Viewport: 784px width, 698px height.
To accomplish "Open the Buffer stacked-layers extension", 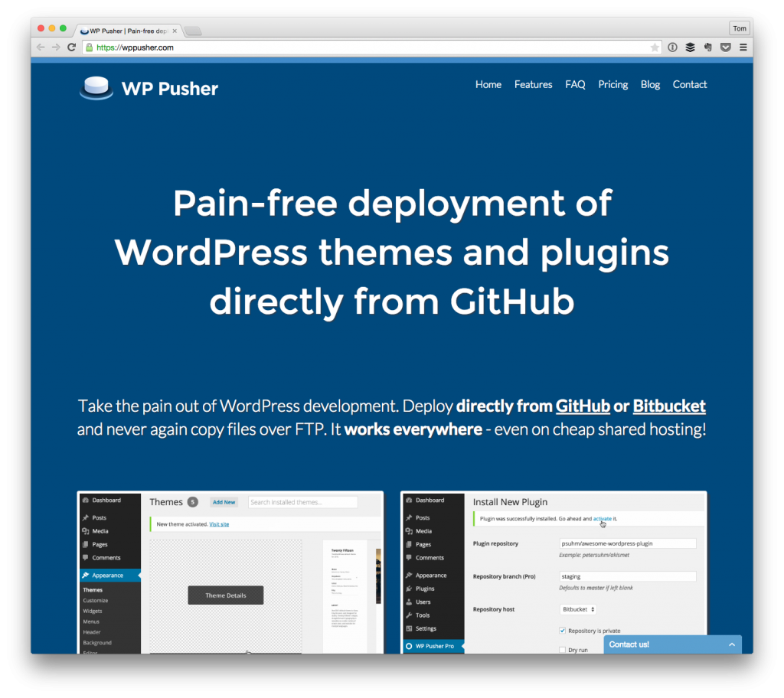I will pyautogui.click(x=690, y=47).
